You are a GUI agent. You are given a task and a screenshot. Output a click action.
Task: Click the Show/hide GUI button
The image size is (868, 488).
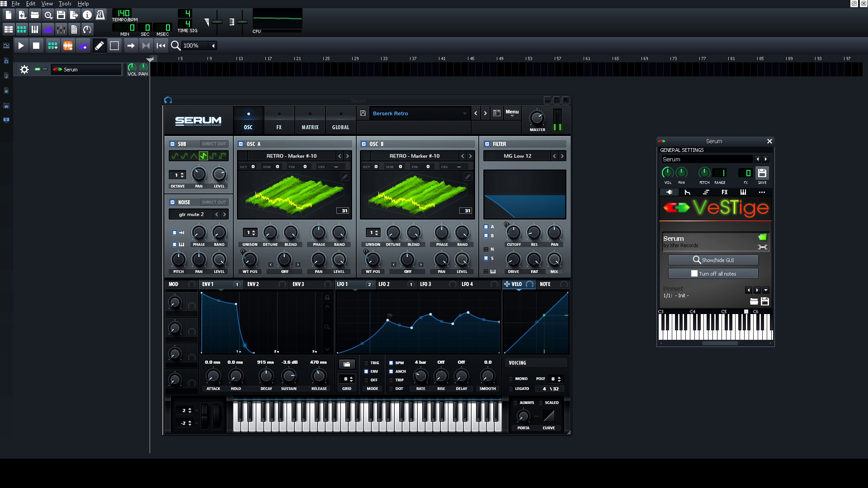tap(713, 260)
